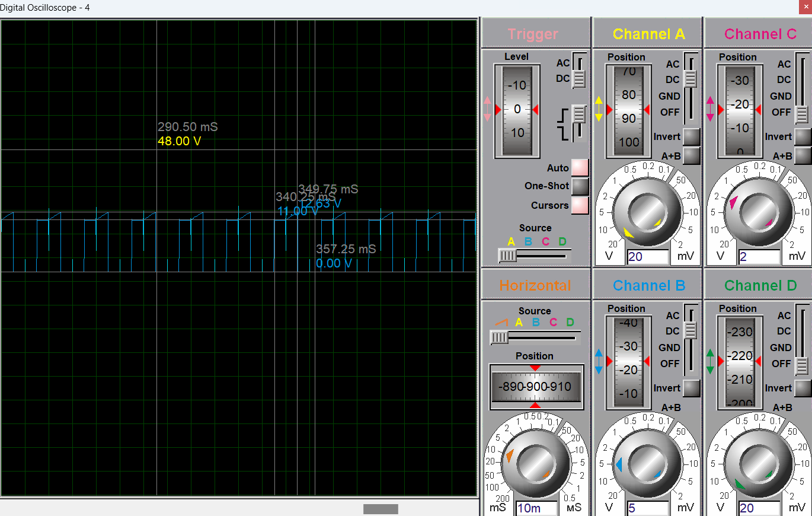Click the orange ramp Horizontal Source icon
This screenshot has height=516, width=812.
click(502, 322)
